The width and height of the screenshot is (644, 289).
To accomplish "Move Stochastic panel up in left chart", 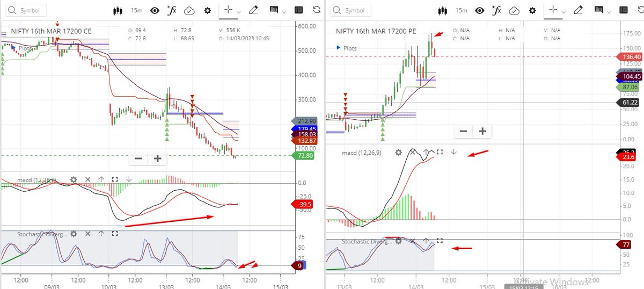I will coord(101,234).
